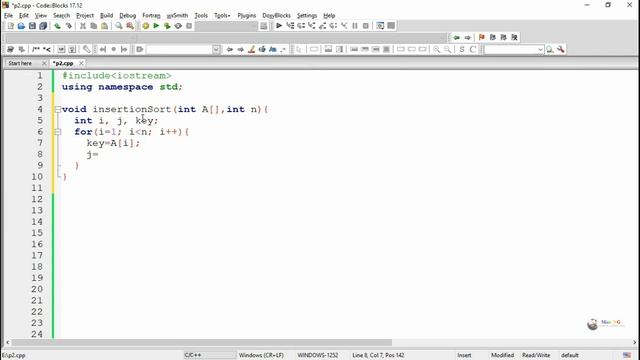Open the Project menu
Image resolution: width=640 pixels, height=360 pixels.
tap(85, 16)
